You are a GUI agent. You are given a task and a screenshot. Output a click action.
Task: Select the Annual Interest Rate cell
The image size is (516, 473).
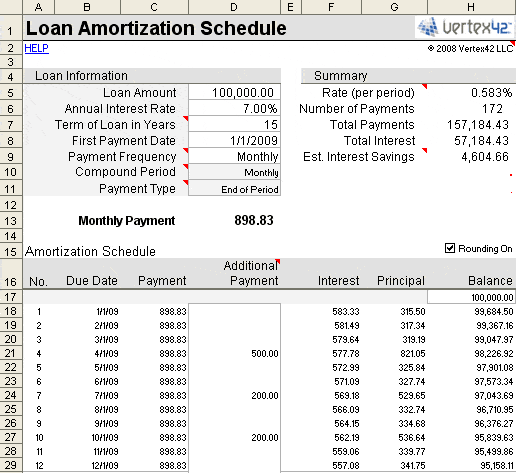click(234, 108)
